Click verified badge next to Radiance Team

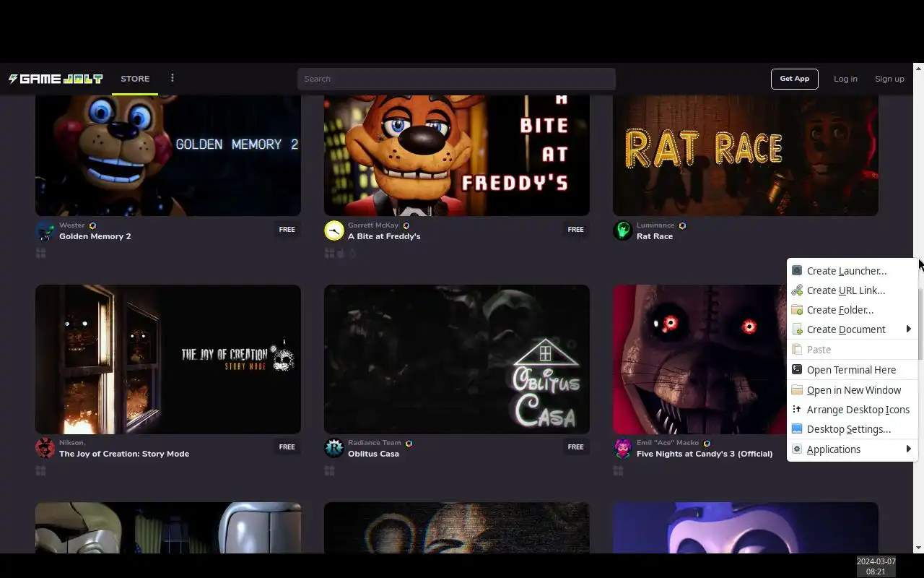(x=409, y=443)
